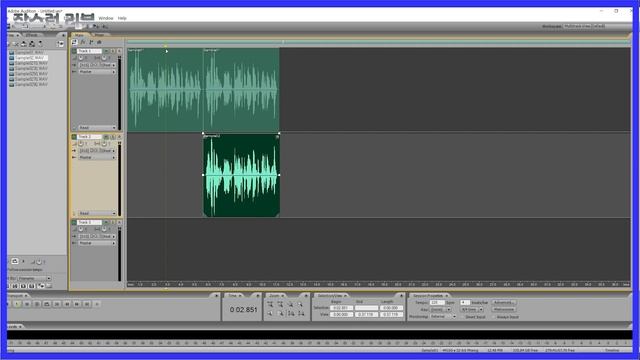This screenshot has width=640, height=360.
Task: Open Track 3 Master output dropdown
Action: 97,243
